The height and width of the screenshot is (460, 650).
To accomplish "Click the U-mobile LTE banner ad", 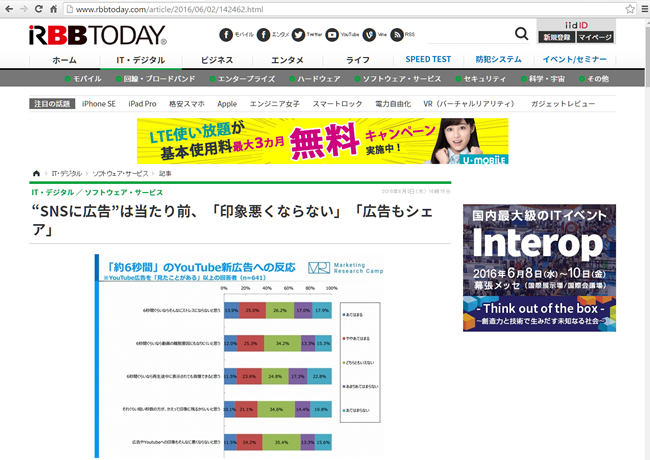I will click(322, 141).
